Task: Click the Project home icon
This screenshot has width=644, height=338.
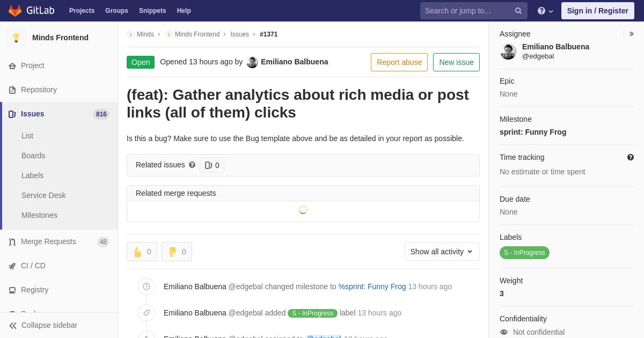Action: pos(12,66)
